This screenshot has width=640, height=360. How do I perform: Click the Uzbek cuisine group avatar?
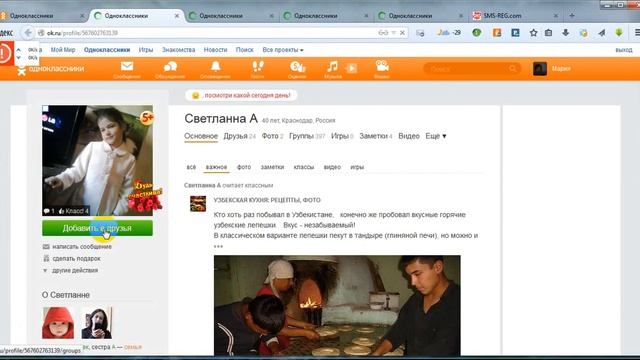[x=198, y=204]
